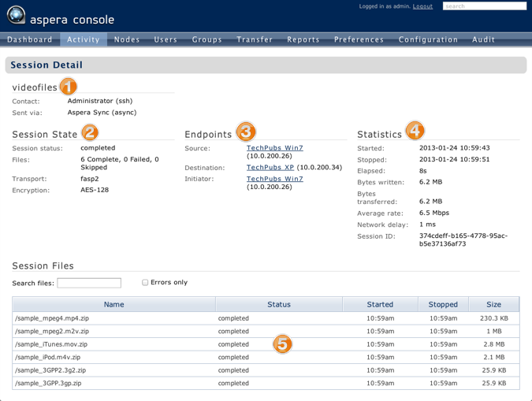Image resolution: width=532 pixels, height=401 pixels.
Task: Click the 6.5 Mbps average rate value
Action: coord(434,213)
